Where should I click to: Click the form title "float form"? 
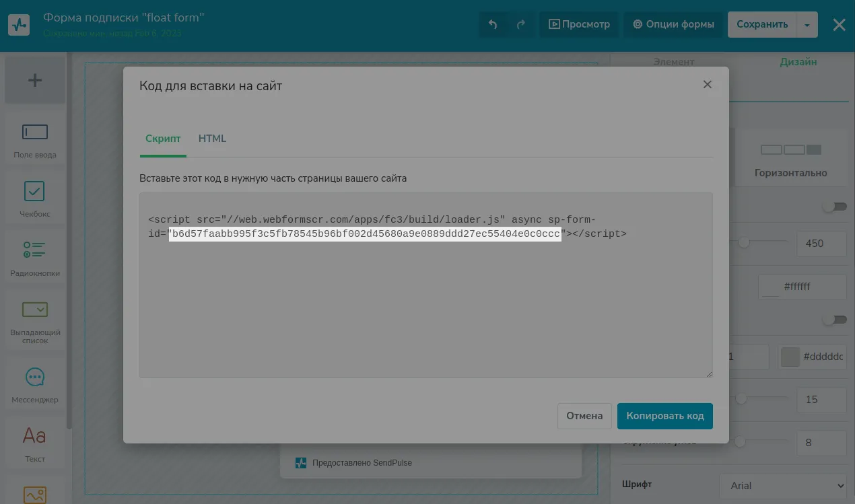(x=124, y=17)
